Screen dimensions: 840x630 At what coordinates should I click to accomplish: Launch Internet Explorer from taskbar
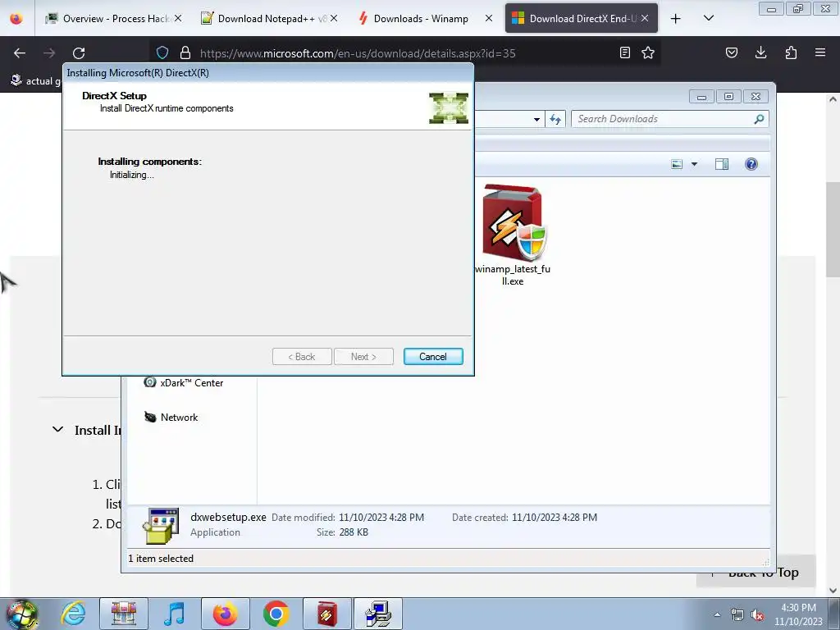[73, 614]
